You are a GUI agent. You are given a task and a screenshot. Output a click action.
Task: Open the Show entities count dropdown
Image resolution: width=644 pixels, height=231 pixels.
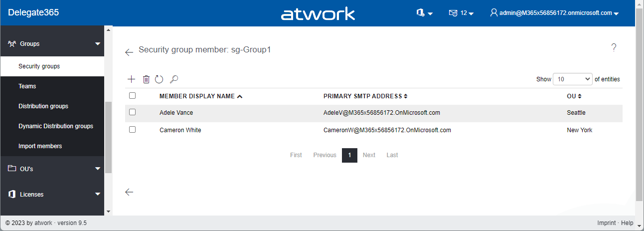tap(572, 79)
